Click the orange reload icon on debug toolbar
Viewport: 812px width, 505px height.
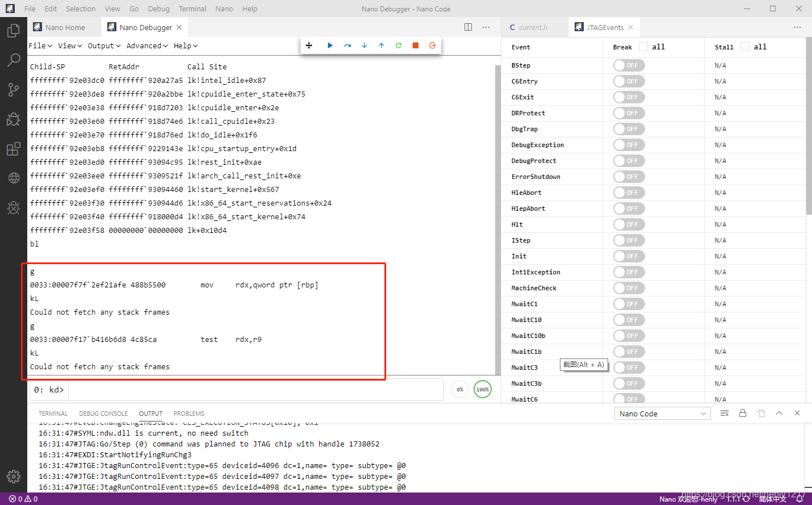click(x=433, y=45)
